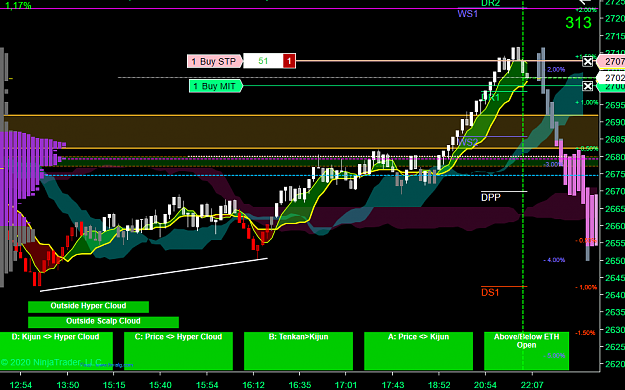
Task: Select the B: Tenkan>Kijun panel
Action: pyautogui.click(x=298, y=351)
